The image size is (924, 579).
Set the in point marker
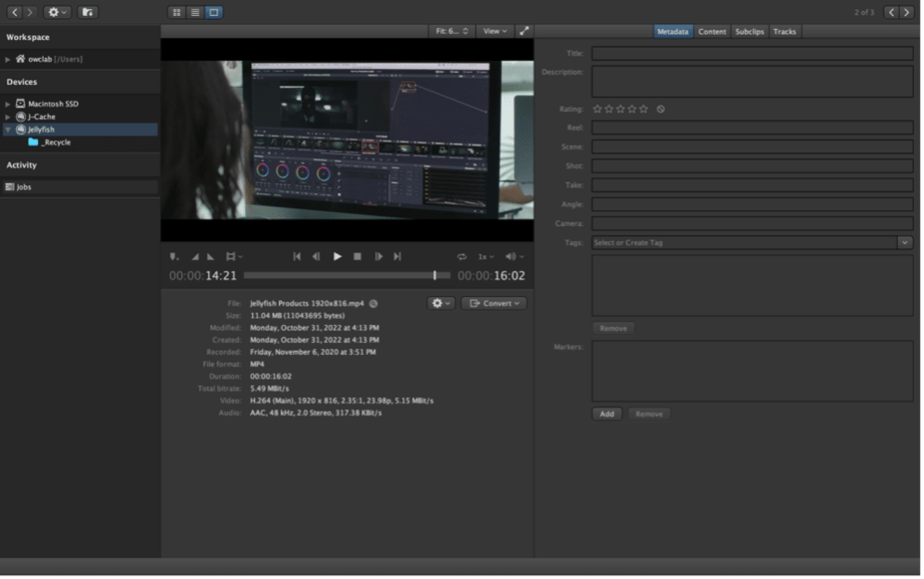[x=195, y=256]
